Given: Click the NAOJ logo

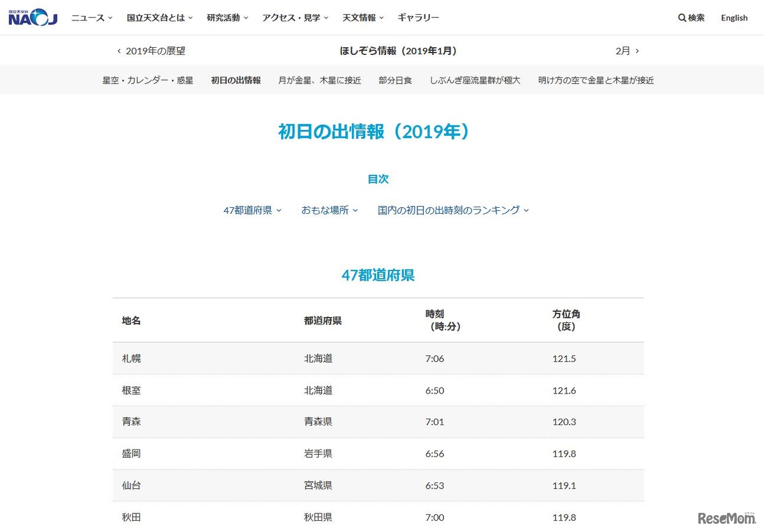Looking at the screenshot, I should 33,17.
